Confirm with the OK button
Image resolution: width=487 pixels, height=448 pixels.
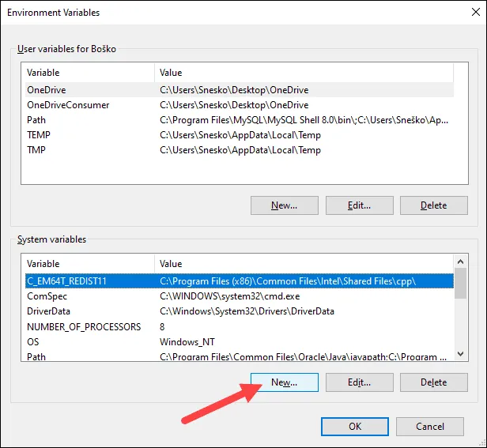coord(355,426)
